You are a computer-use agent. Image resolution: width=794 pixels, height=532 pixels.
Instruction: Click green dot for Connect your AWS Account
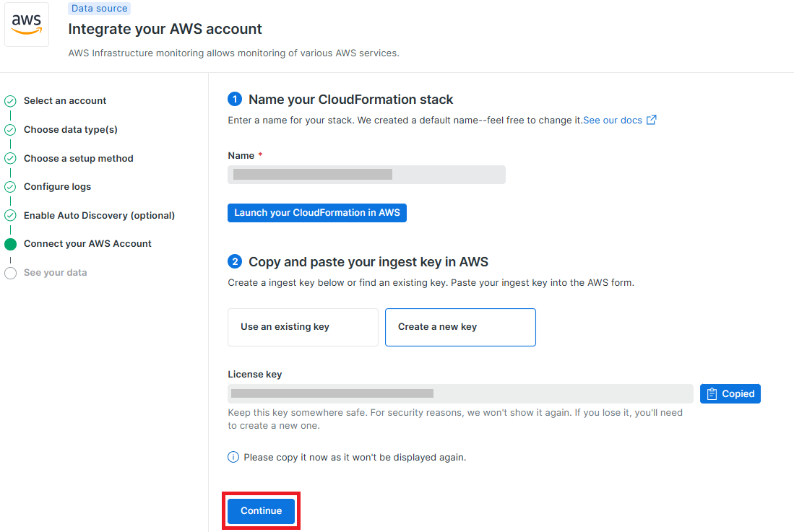[x=10, y=244]
